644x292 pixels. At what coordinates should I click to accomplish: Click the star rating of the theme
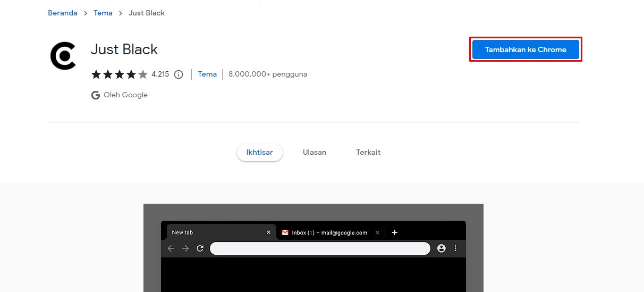point(120,74)
